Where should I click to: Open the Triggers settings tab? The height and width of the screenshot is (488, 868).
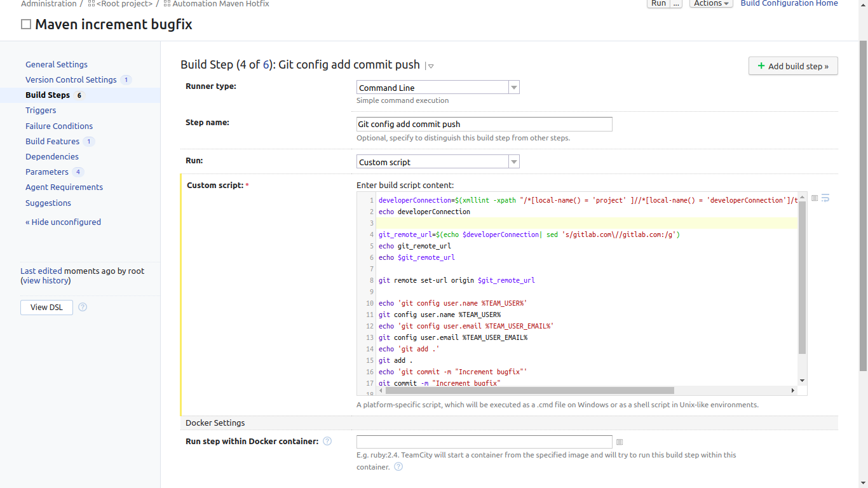41,111
